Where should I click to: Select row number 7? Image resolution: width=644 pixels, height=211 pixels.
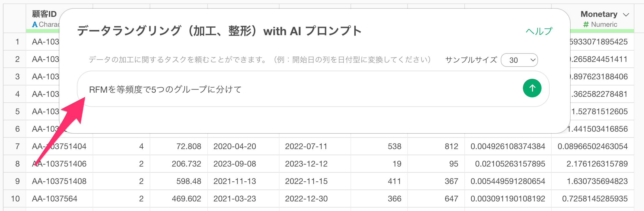click(x=17, y=146)
